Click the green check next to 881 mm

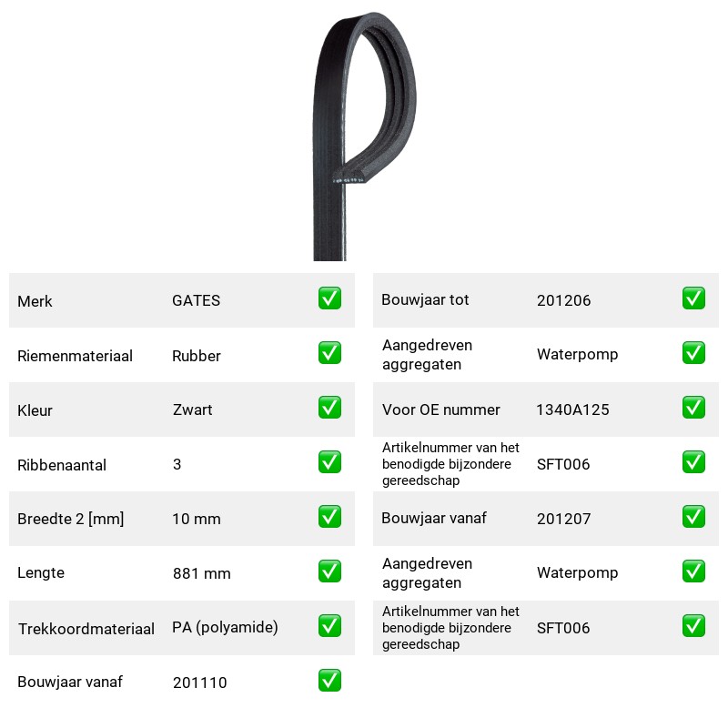329,571
